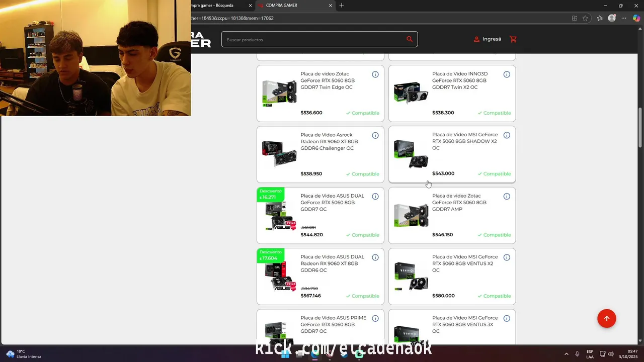Open browser favorites list icon
The image size is (644, 362).
[600, 18]
